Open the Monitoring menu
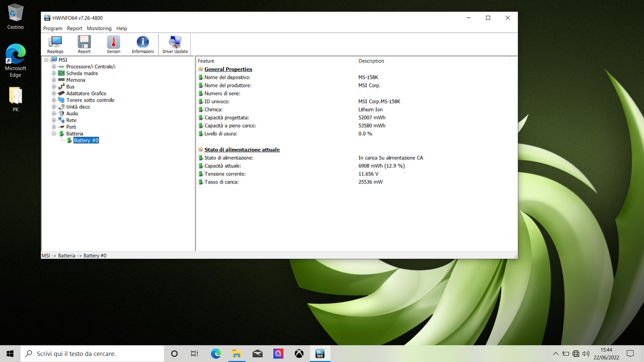 tap(99, 28)
